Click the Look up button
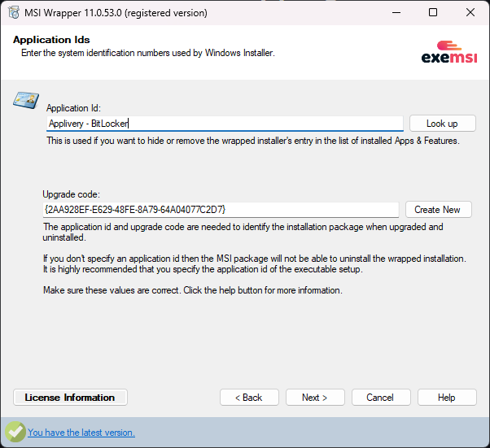490x448 pixels. click(x=443, y=124)
